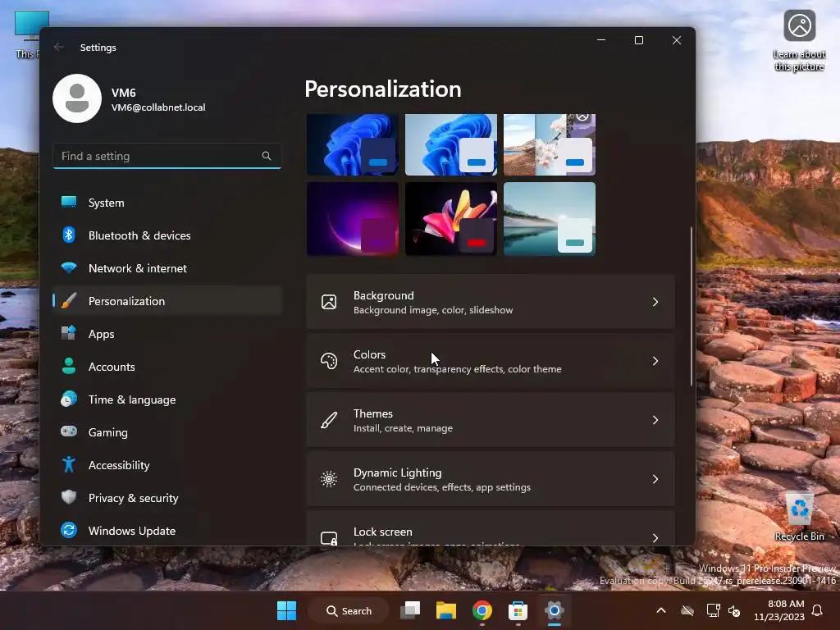
Task: Click the VM6@collabnet.local account email
Action: [158, 107]
